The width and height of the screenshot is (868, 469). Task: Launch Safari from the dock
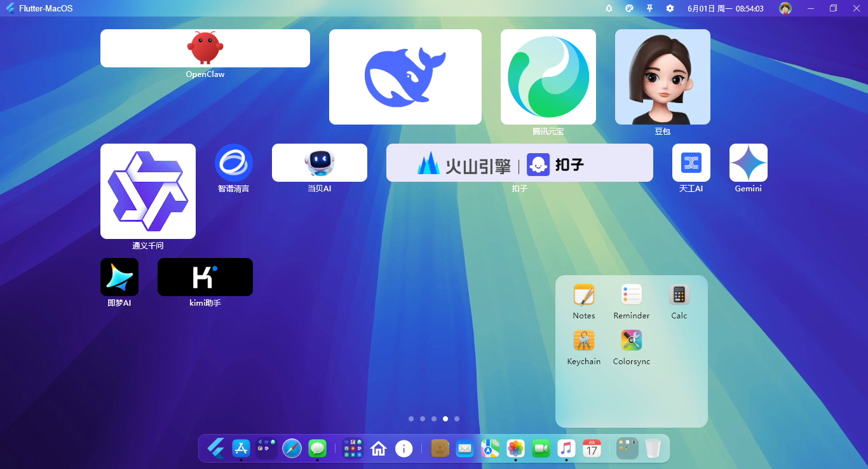pyautogui.click(x=292, y=449)
